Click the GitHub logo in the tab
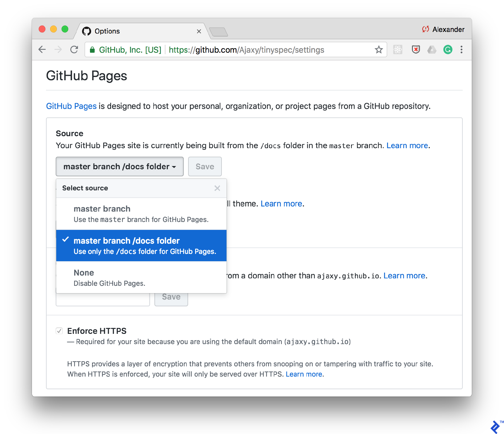Viewport: 504px width, 434px height. [x=87, y=31]
